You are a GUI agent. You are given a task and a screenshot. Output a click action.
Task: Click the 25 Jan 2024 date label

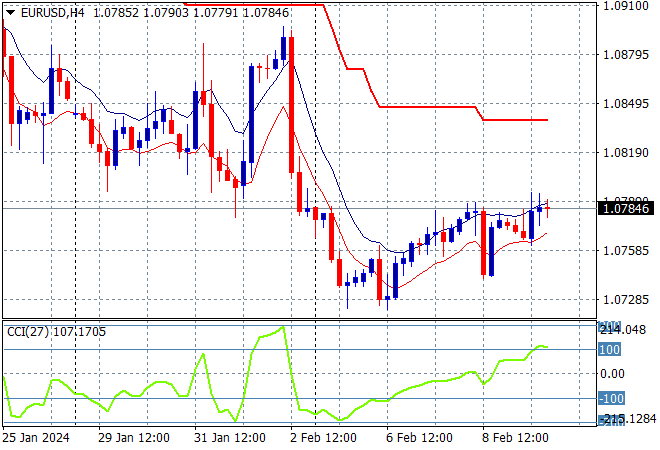pyautogui.click(x=36, y=438)
